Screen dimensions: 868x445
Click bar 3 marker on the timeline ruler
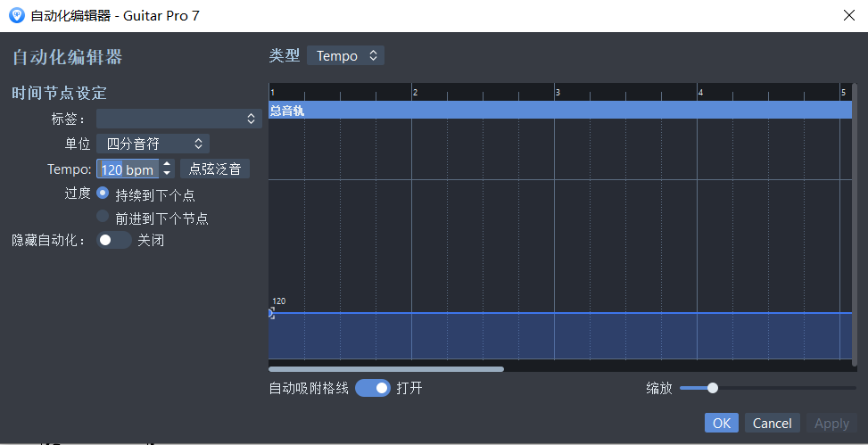pos(558,93)
